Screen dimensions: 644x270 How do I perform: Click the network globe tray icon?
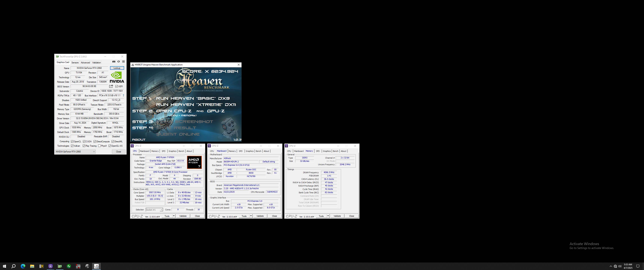click(615, 266)
